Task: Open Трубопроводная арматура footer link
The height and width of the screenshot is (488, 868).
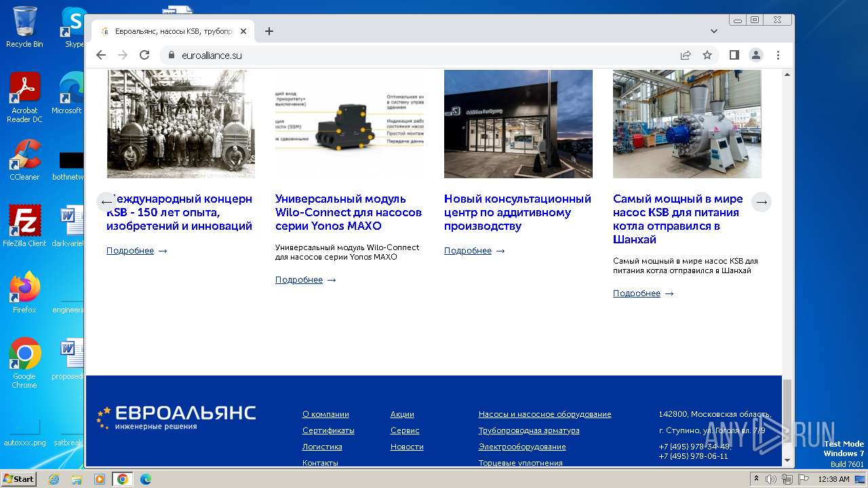Action: click(529, 430)
